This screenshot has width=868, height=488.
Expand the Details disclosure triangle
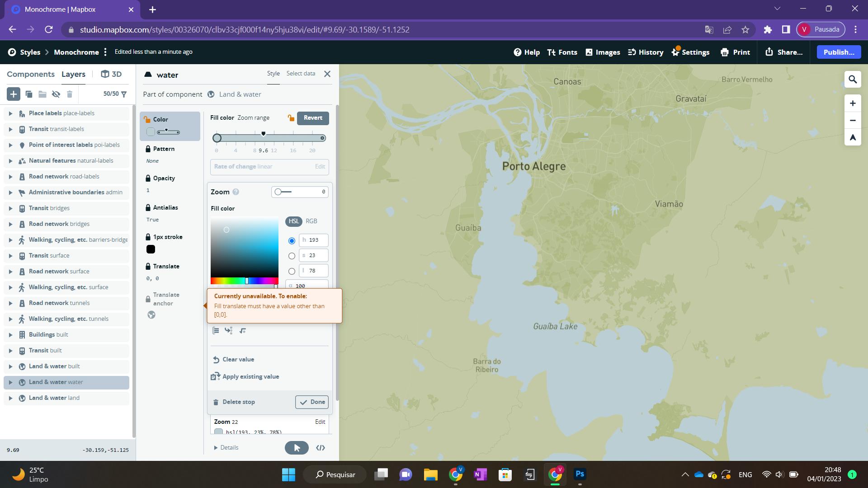[216, 448]
